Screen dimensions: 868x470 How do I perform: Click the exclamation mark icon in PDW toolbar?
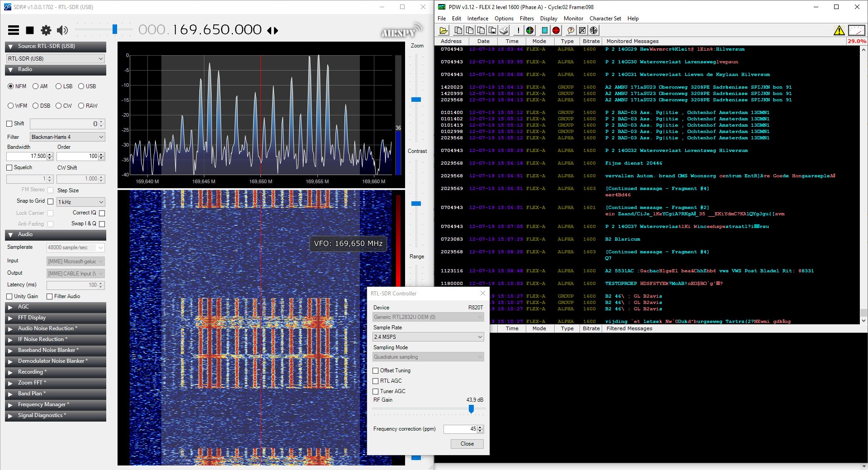[x=518, y=30]
